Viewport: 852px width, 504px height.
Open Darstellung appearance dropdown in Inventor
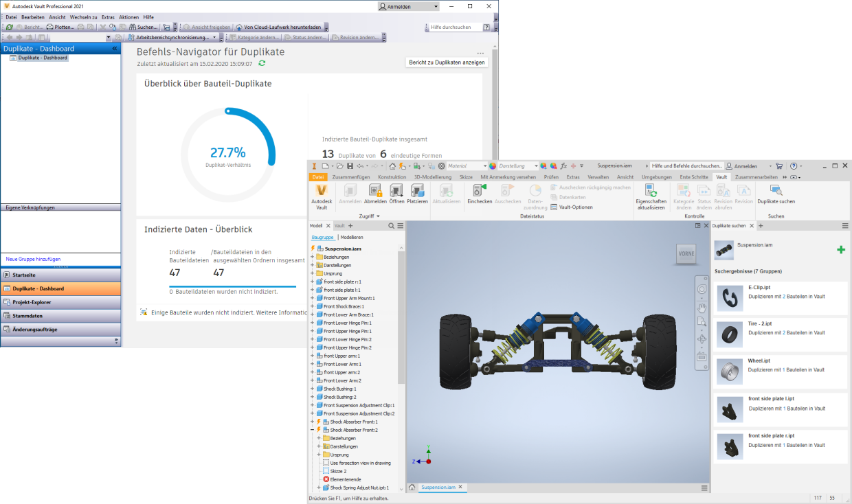click(535, 166)
